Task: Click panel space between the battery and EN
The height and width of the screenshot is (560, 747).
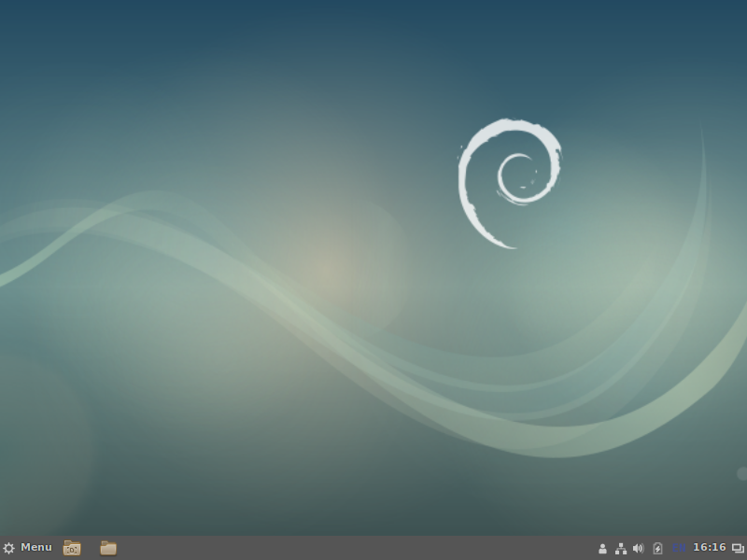Action: tap(668, 548)
